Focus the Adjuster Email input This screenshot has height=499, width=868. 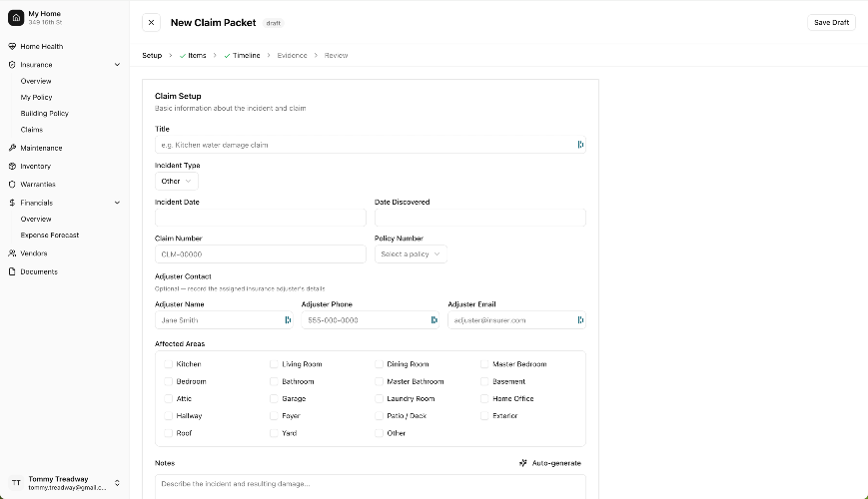click(511, 320)
